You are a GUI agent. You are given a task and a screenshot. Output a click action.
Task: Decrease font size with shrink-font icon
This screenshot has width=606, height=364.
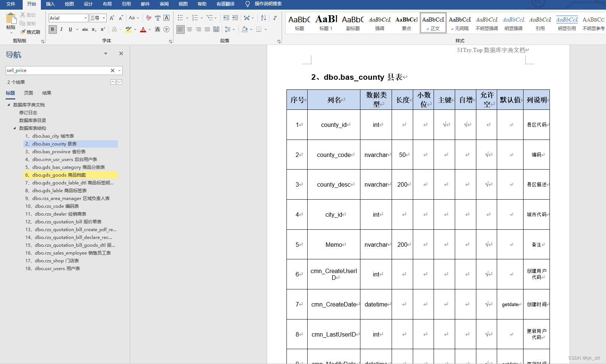(121, 18)
